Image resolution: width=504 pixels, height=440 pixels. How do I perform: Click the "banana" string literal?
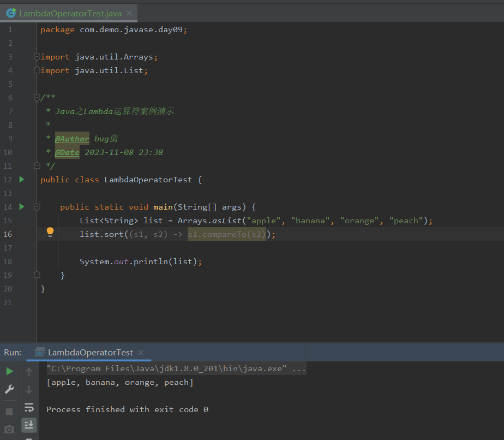point(310,221)
